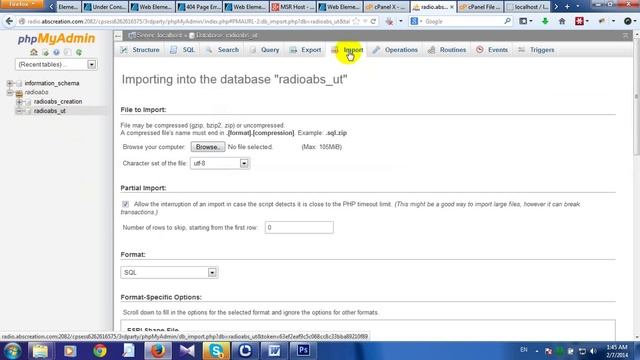Open File Explorer from taskbar
640x360 pixels.
coord(40,351)
